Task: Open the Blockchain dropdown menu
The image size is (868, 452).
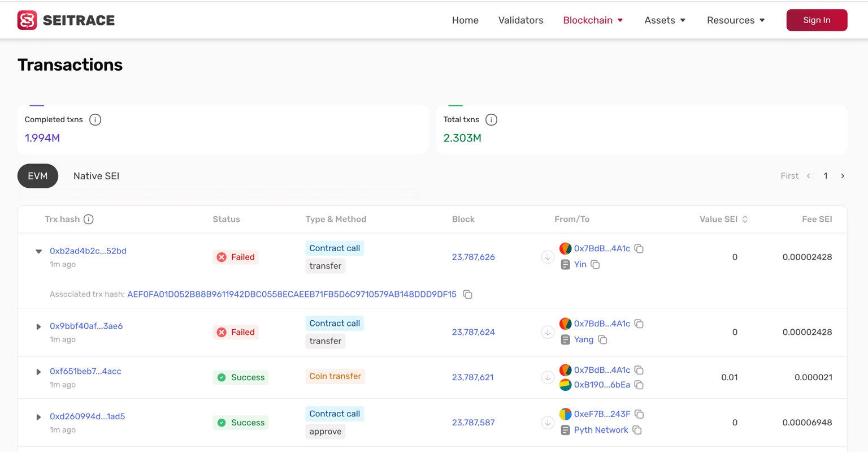Action: (593, 20)
